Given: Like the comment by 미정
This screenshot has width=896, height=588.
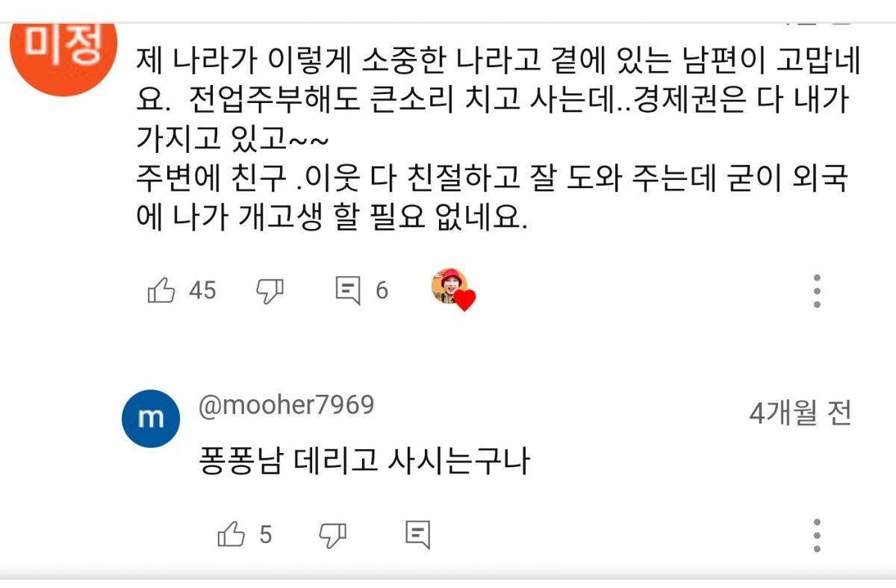Looking at the screenshot, I should pos(162,290).
